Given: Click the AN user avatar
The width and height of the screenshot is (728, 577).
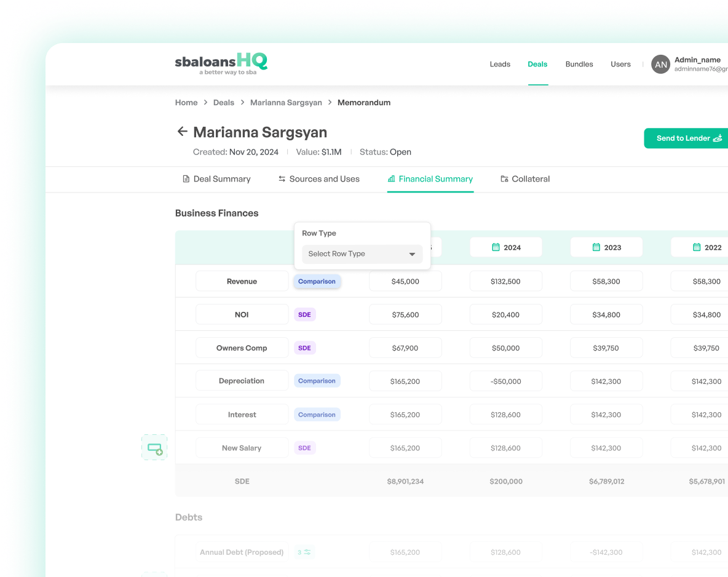Looking at the screenshot, I should [x=660, y=65].
